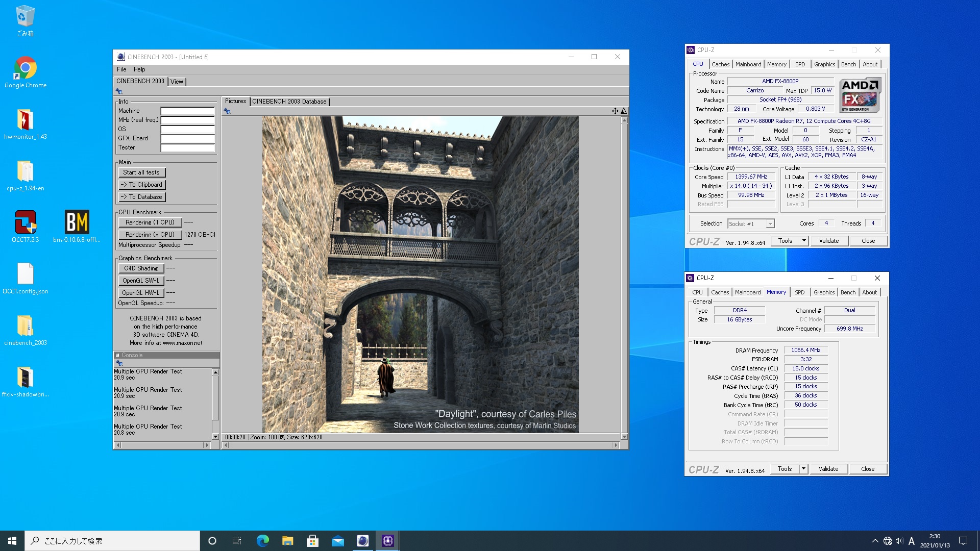Click the Machine input field
Screen dimensions: 980x551
187,111
